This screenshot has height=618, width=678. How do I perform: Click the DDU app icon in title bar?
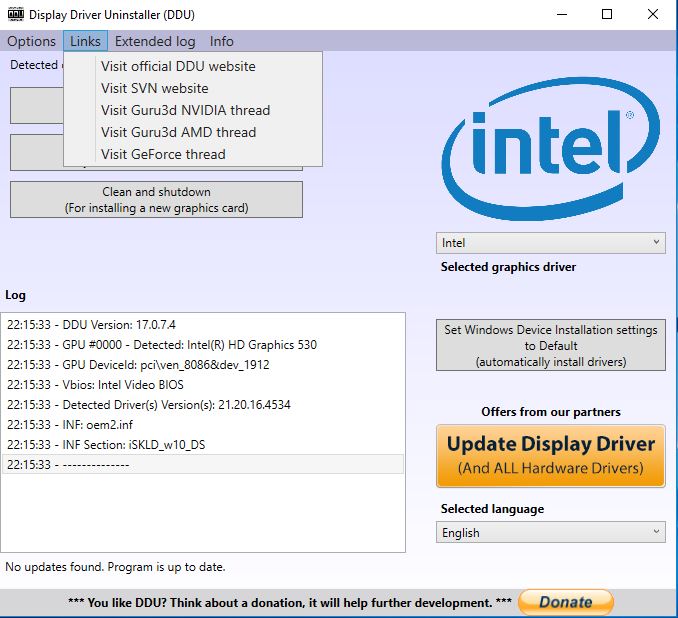coord(16,14)
